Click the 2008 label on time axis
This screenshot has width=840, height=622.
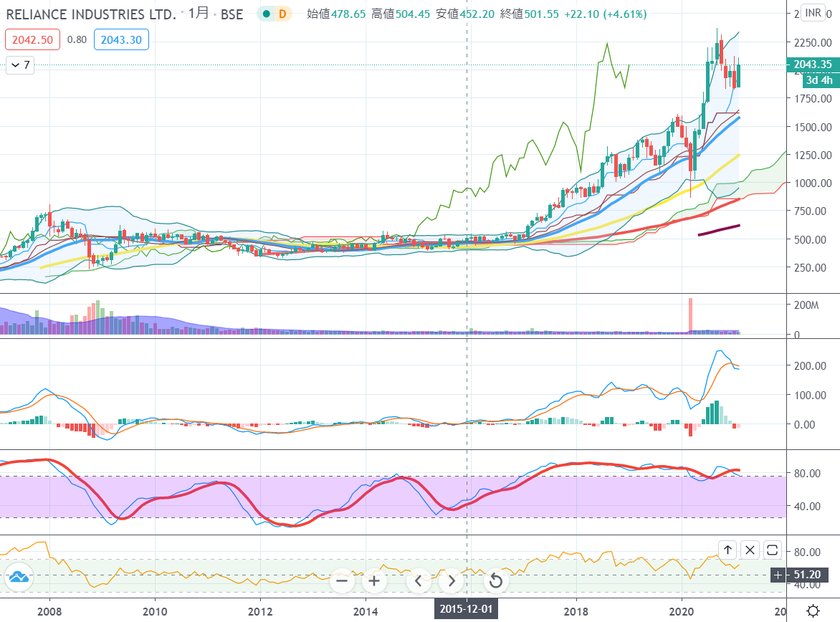click(49, 611)
